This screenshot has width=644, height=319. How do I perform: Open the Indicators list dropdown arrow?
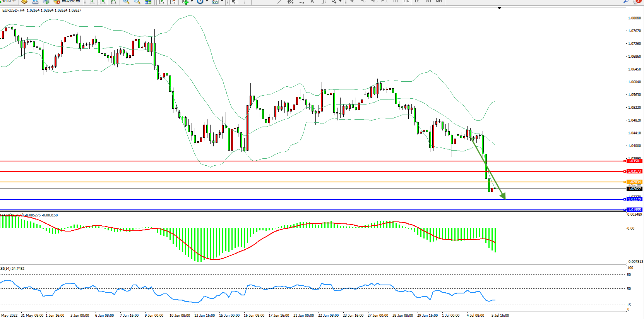(x=192, y=2)
